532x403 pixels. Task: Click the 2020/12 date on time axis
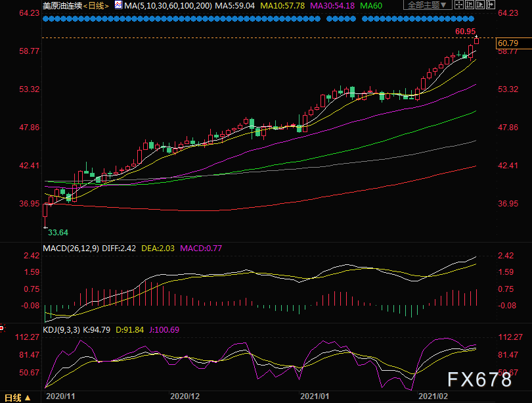pyautogui.click(x=185, y=396)
